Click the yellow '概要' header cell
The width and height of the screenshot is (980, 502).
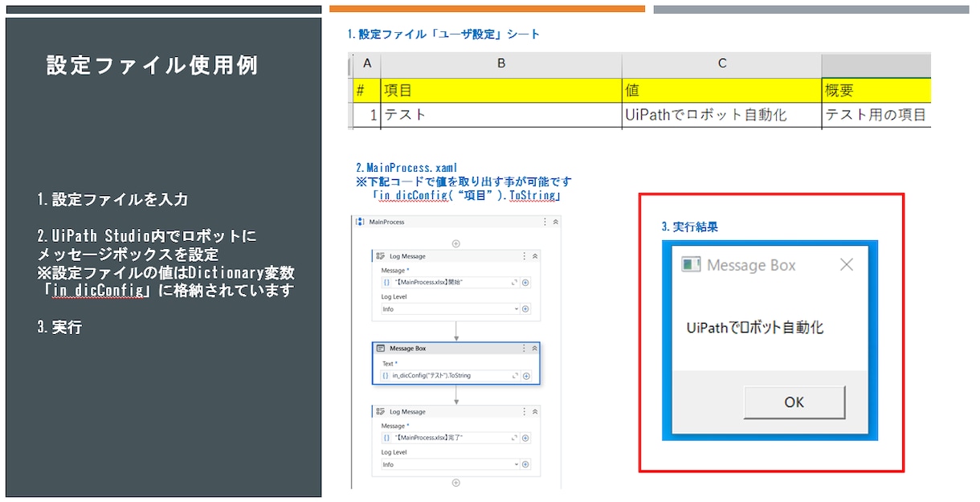click(x=876, y=91)
